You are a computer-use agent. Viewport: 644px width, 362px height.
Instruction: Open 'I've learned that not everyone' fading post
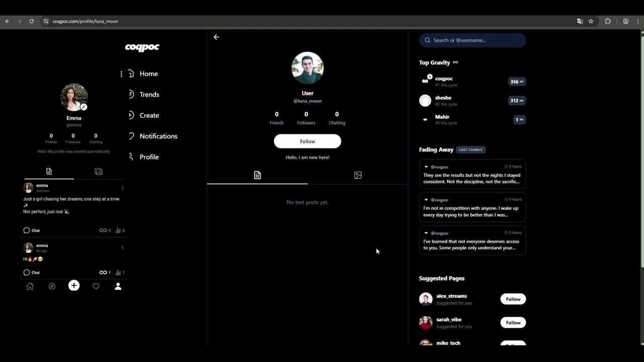coord(472,240)
